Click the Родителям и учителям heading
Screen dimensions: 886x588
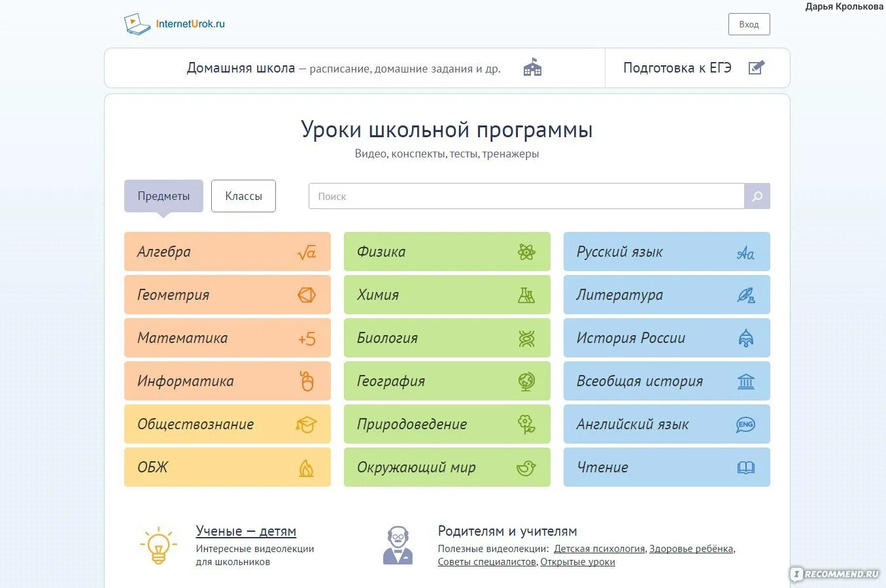(507, 531)
